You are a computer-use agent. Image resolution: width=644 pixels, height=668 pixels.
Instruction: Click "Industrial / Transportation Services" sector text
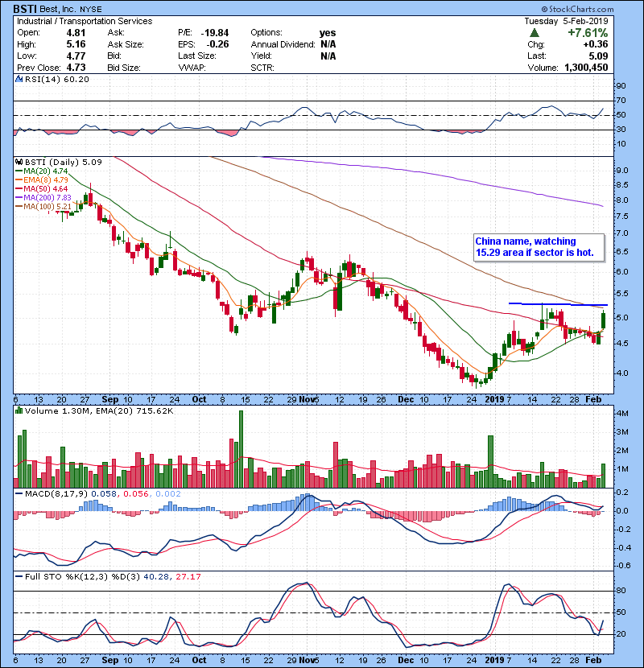coord(85,21)
